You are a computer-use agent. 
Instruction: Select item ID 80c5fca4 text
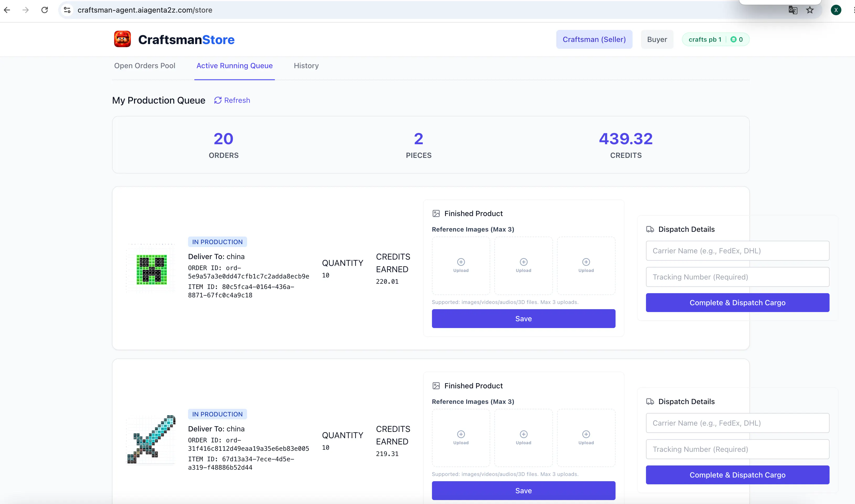click(241, 291)
